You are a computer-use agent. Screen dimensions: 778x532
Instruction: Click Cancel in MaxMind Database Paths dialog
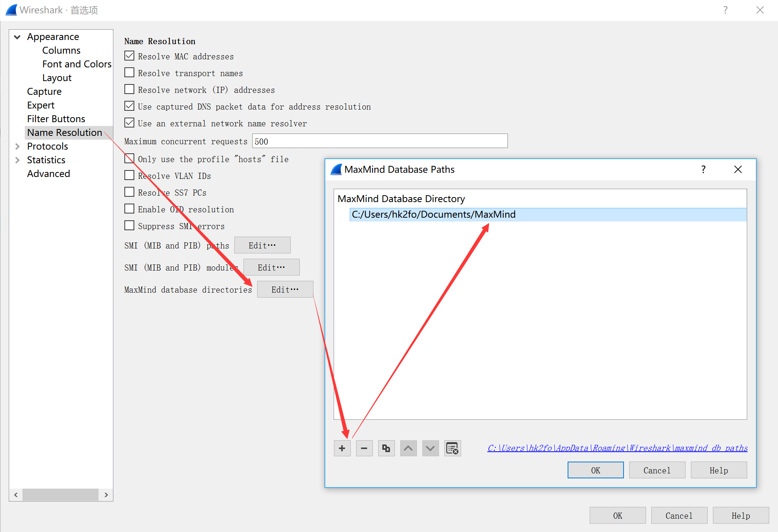pyautogui.click(x=657, y=470)
